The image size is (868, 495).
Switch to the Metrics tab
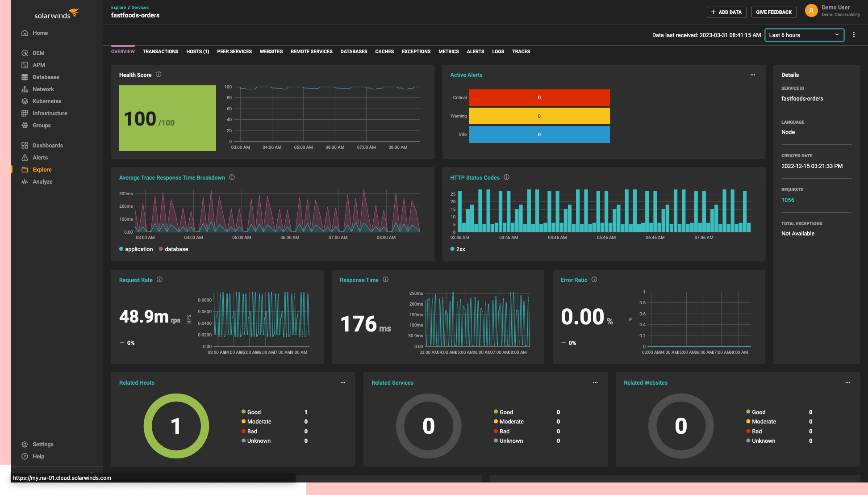tap(449, 52)
